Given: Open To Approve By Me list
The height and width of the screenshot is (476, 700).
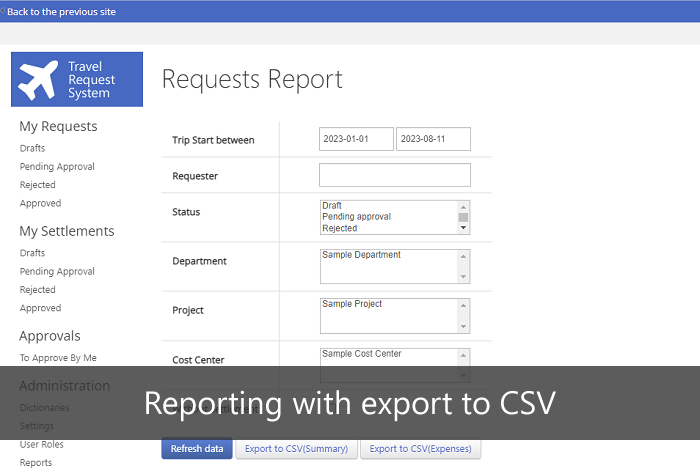Looking at the screenshot, I should (x=58, y=358).
